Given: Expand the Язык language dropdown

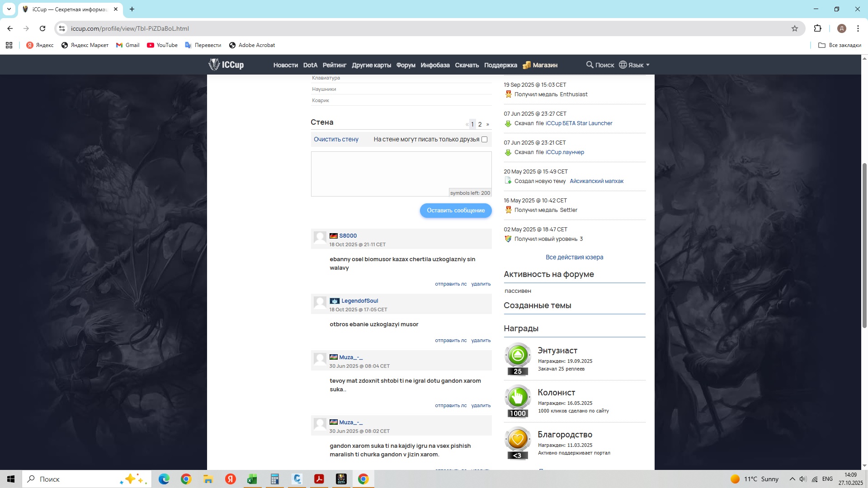Looking at the screenshot, I should click(634, 65).
